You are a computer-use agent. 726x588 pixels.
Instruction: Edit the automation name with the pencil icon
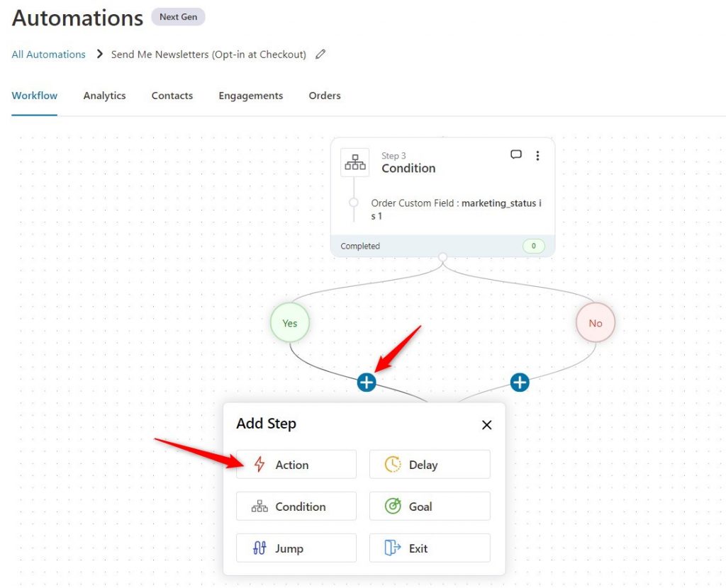pyautogui.click(x=320, y=54)
